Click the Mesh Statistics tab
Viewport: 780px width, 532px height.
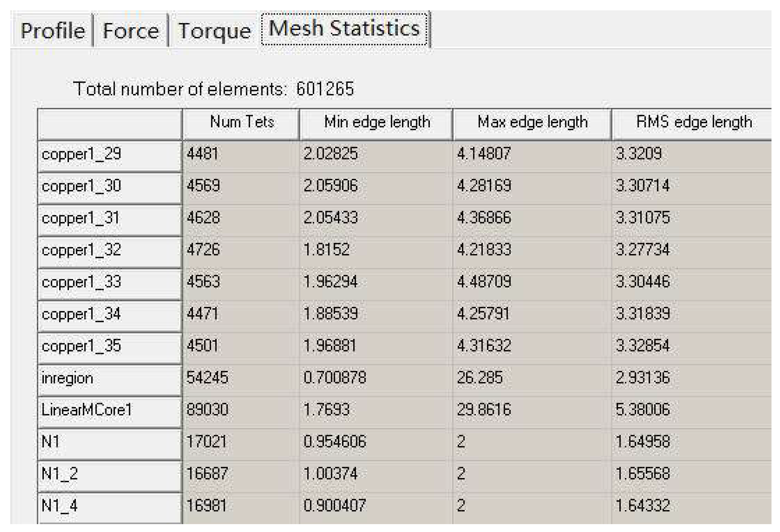(344, 28)
